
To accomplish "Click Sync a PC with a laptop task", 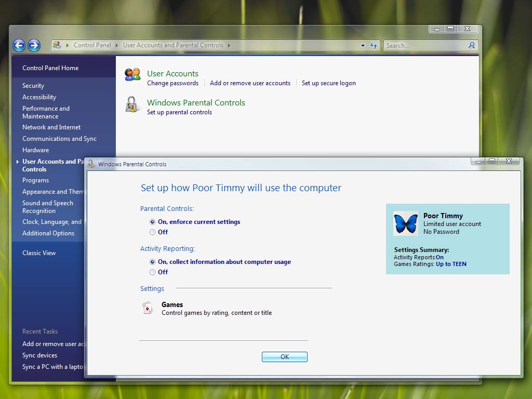I will point(52,367).
